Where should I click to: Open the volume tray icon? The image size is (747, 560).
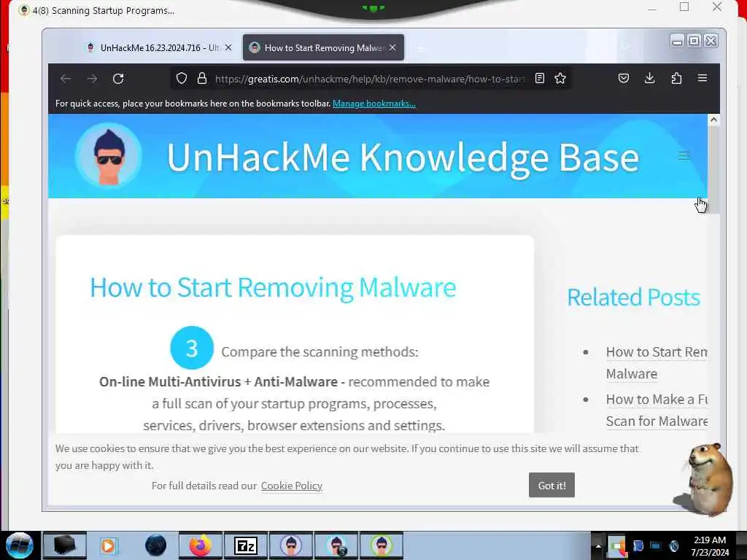click(x=673, y=546)
